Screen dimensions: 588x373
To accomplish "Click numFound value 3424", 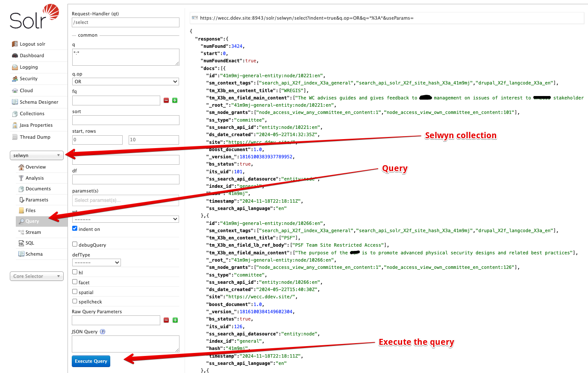I will click(237, 46).
